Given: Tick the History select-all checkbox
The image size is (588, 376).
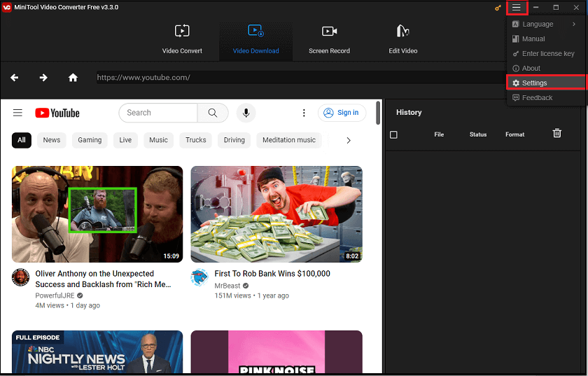Looking at the screenshot, I should tap(393, 134).
